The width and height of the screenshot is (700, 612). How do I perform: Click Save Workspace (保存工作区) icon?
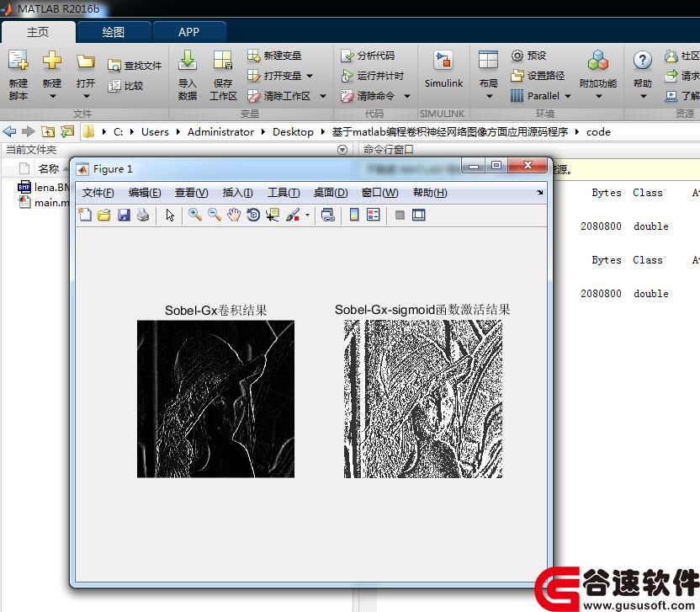click(222, 61)
